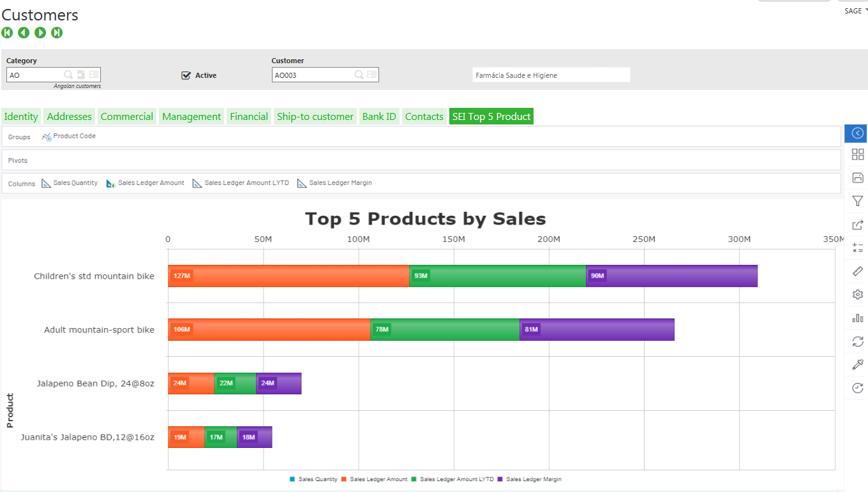This screenshot has width=868, height=492.
Task: Open the Ship-to customer tab
Action: click(315, 117)
